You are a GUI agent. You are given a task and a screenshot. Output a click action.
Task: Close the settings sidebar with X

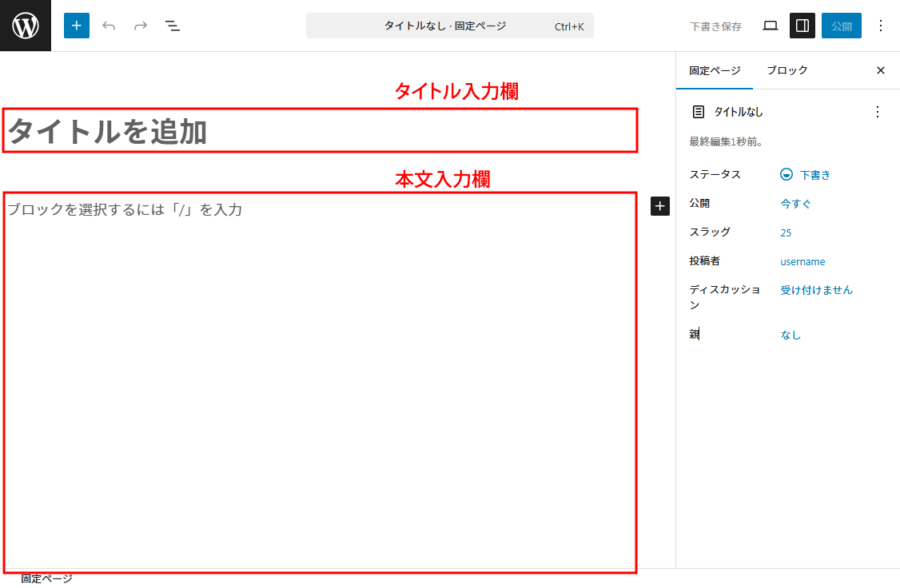[881, 70]
